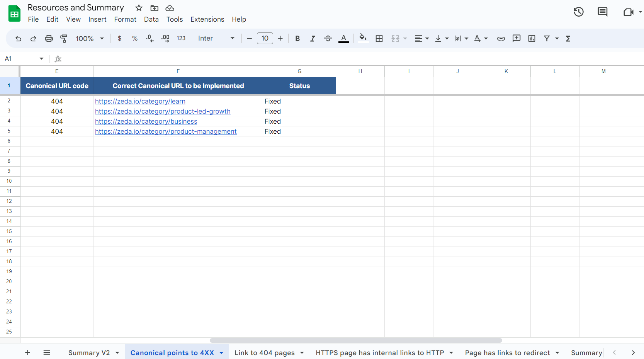
Task: Open the Name Box dropdown arrow
Action: (41, 59)
